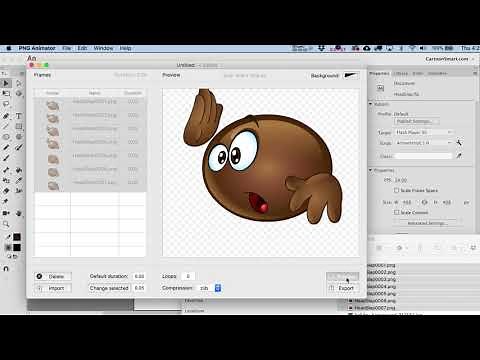Select the Rectangle tool
The height and width of the screenshot is (360, 480).
[19, 126]
